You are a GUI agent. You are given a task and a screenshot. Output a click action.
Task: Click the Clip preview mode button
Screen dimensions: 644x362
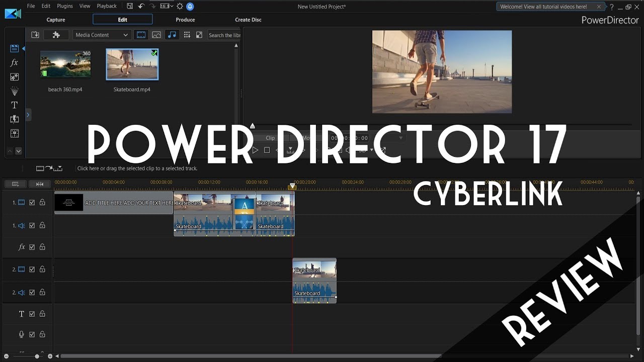click(x=270, y=138)
